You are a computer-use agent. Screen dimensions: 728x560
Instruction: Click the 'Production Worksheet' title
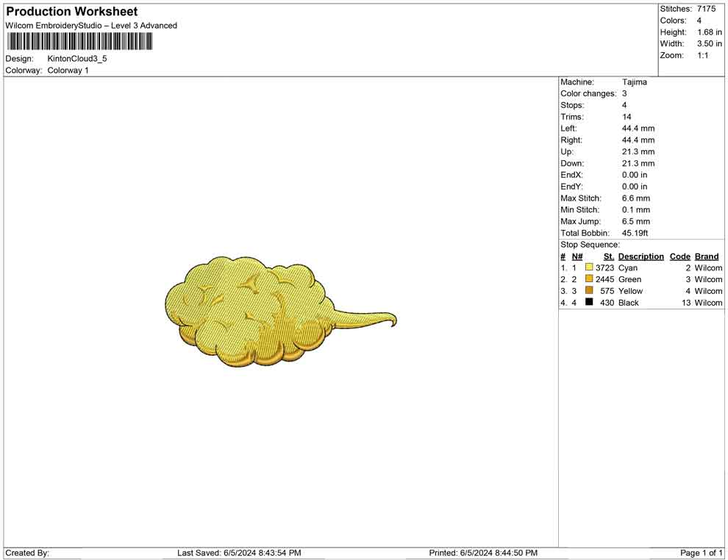[72, 12]
